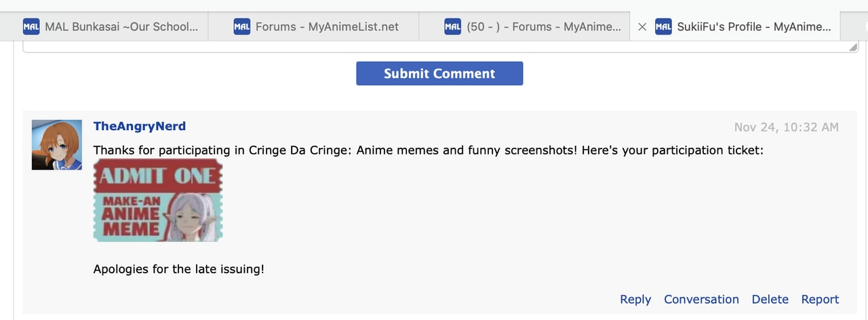868x320 pixels.
Task: Open the Admit One anime meme ticket image
Action: (158, 200)
